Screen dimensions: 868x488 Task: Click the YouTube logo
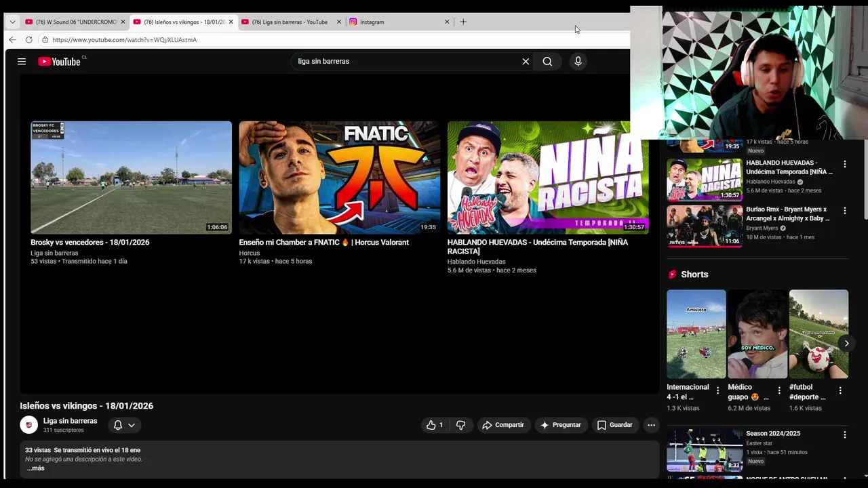(59, 62)
